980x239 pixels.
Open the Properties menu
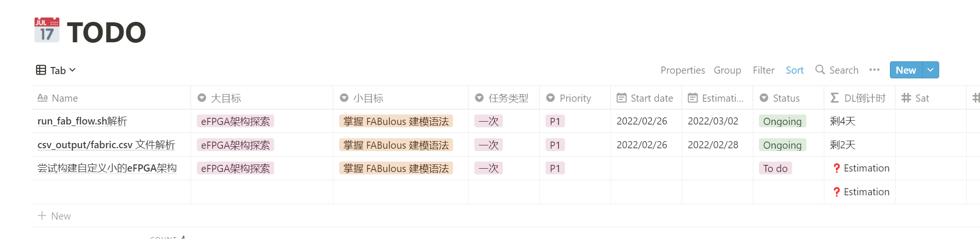tap(683, 70)
